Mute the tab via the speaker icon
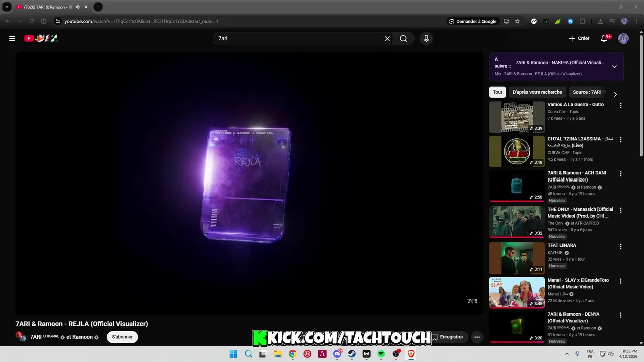The height and width of the screenshot is (362, 644). coord(77,7)
